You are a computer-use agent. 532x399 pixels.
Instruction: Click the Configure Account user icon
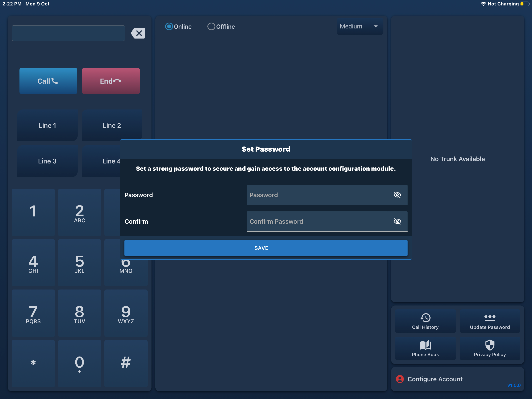[400, 379]
